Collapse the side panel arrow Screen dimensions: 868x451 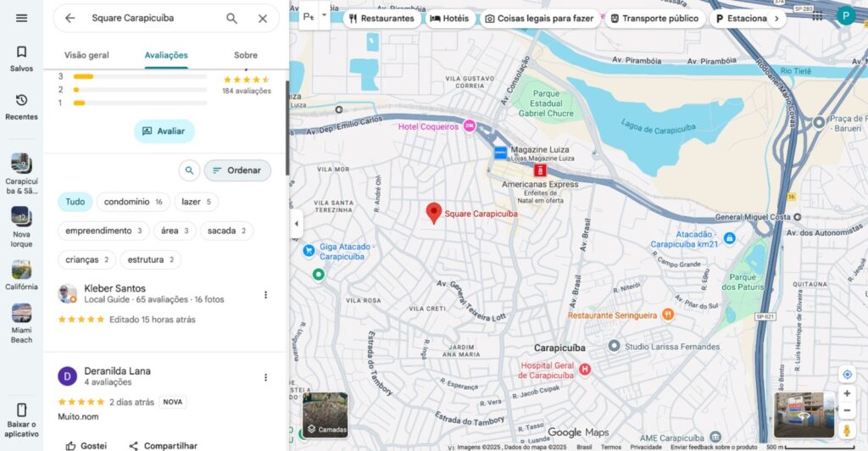tap(296, 225)
